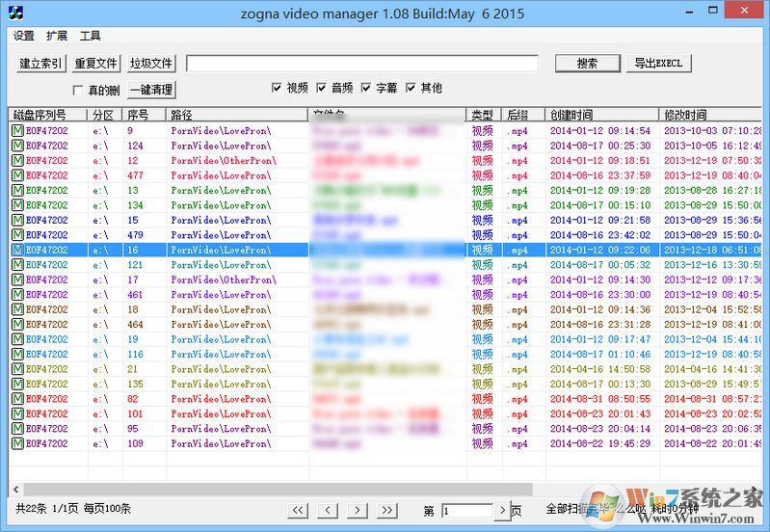The image size is (770, 532).
Task: Click the M icon of row 479
Action: [17, 235]
